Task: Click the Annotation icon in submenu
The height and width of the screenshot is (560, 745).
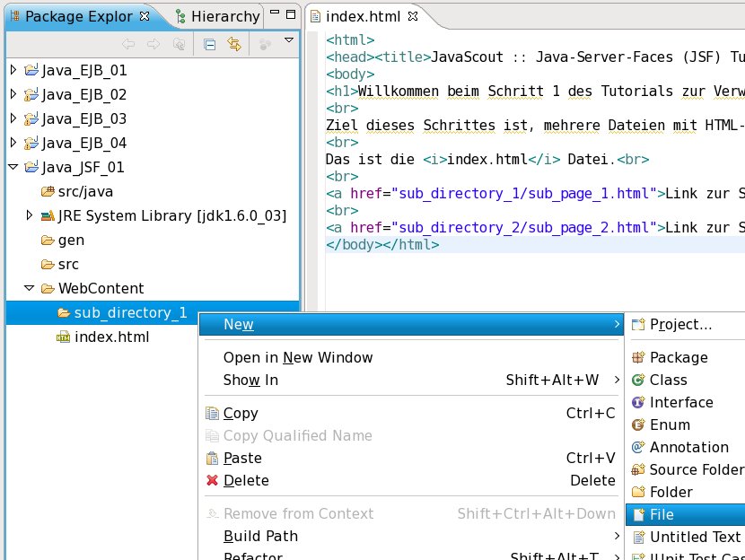Action: pyautogui.click(x=638, y=448)
